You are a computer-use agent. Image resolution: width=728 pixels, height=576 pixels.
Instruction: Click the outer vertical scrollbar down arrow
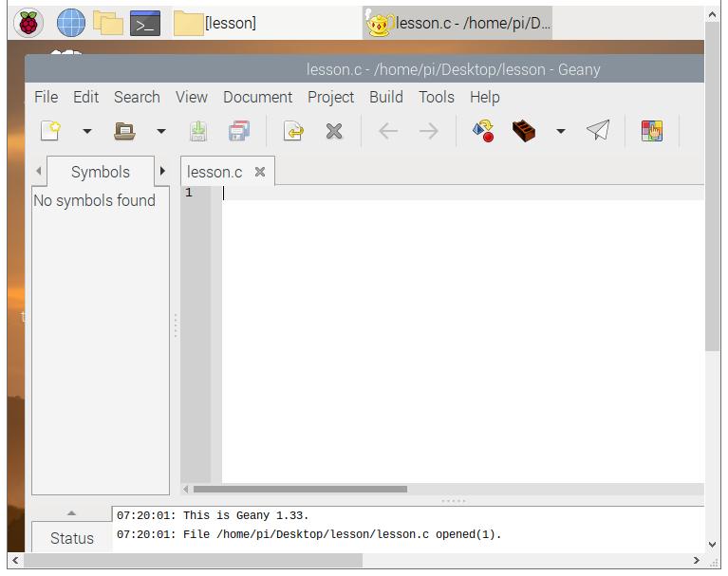712,545
